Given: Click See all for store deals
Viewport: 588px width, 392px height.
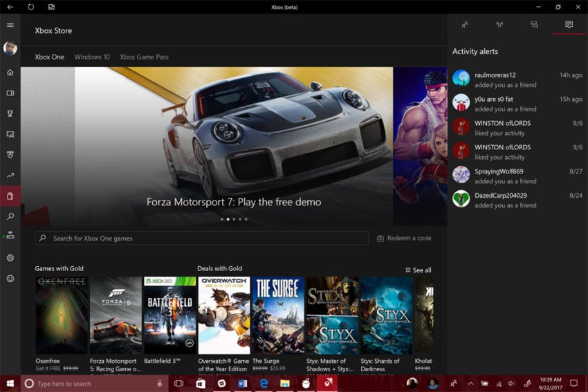Looking at the screenshot, I should coord(418,270).
